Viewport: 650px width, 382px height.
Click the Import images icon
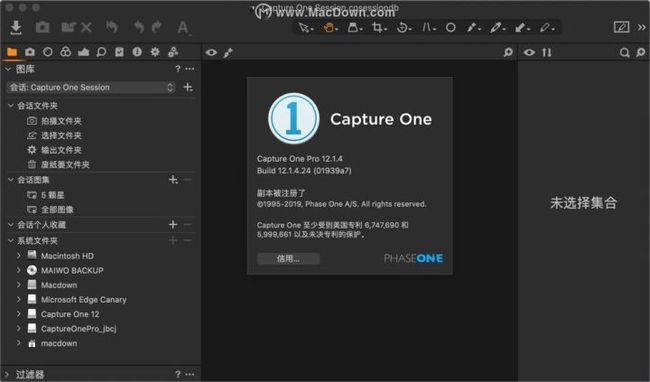pyautogui.click(x=16, y=27)
